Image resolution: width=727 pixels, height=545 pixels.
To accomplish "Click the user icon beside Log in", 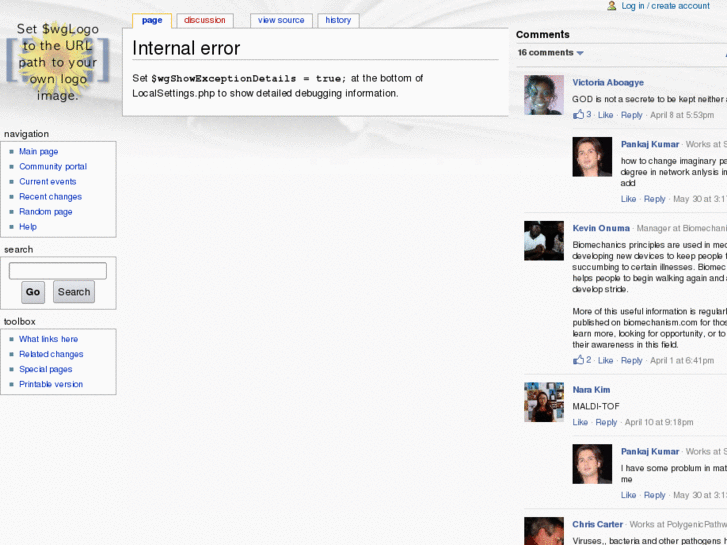I will point(612,6).
